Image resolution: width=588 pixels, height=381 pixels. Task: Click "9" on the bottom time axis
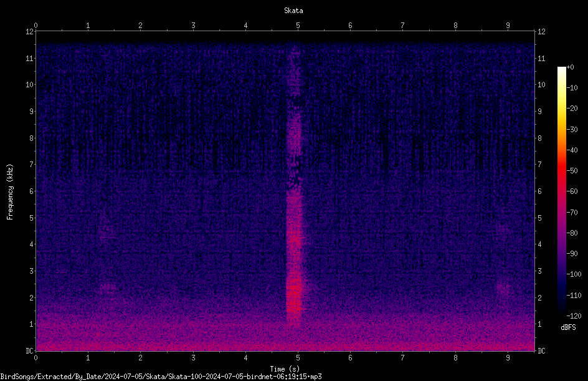(x=508, y=358)
